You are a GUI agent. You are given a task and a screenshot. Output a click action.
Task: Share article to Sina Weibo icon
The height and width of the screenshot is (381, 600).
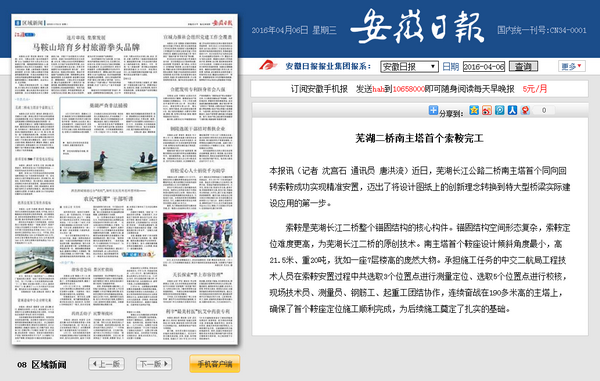(x=487, y=111)
